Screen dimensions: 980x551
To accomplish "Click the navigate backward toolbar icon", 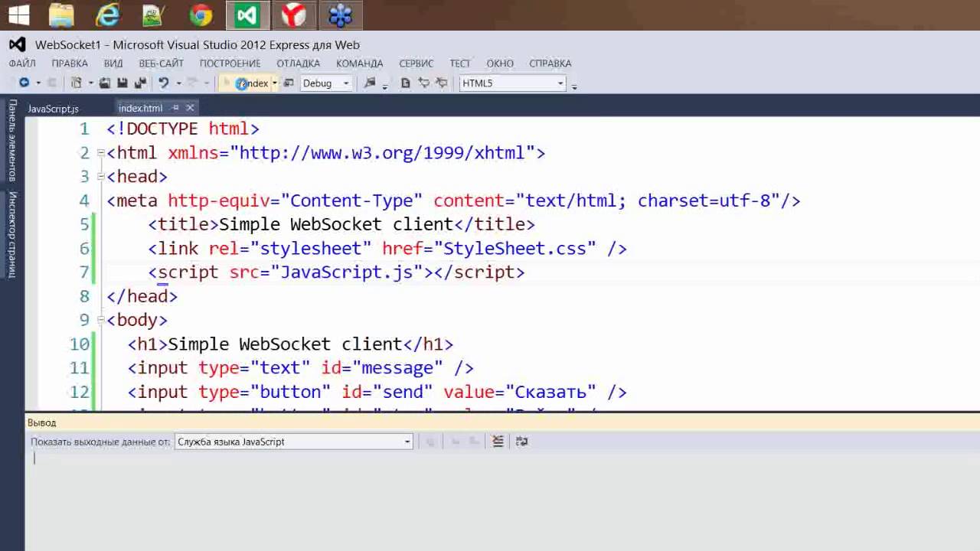I will tap(24, 83).
